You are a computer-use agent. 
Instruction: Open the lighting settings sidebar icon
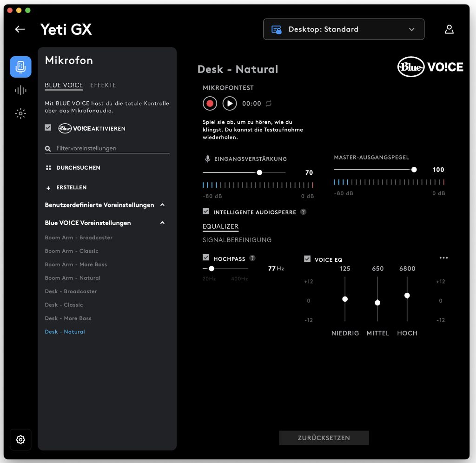(20, 113)
